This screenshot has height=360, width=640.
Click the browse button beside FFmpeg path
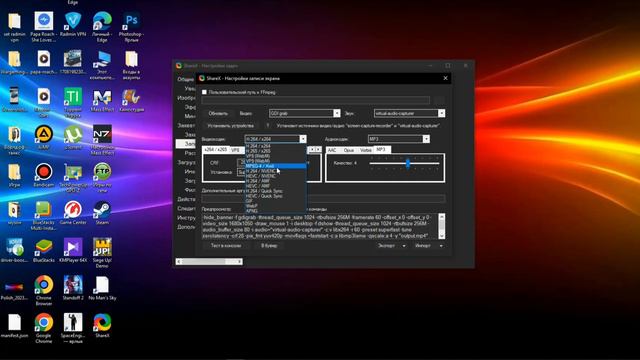click(439, 100)
